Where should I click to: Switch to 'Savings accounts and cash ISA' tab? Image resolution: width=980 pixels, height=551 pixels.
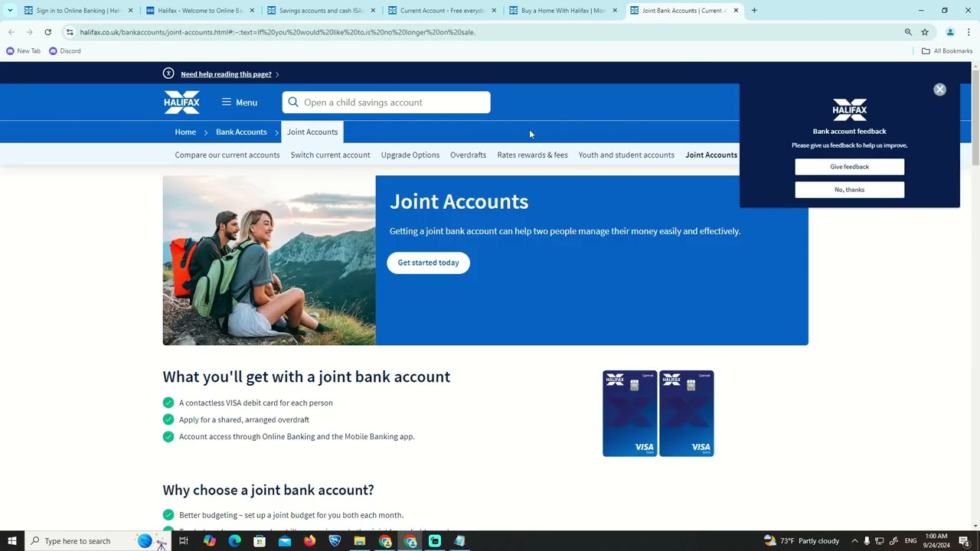(322, 11)
